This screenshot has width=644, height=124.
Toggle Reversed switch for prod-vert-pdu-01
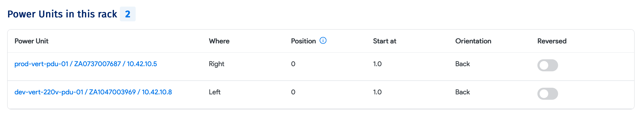[547, 65]
